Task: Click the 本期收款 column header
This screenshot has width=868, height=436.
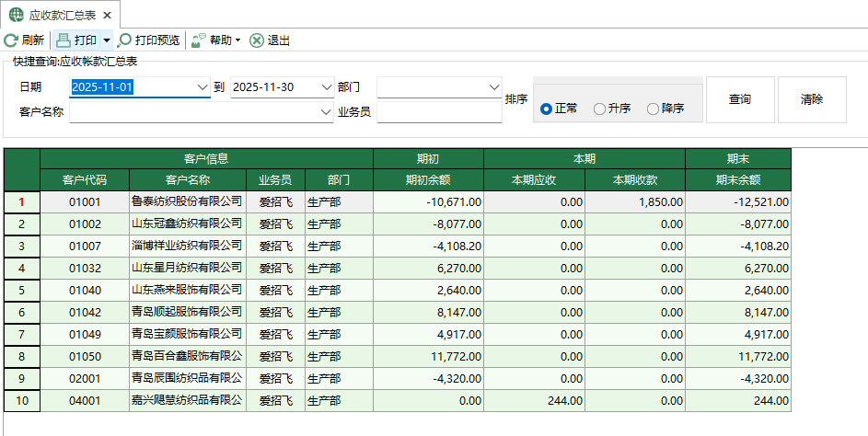Action: click(635, 179)
